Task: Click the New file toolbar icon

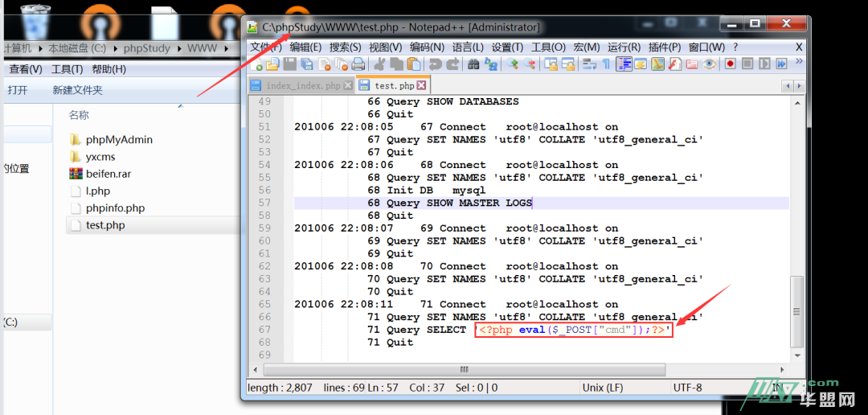Action: (256, 64)
